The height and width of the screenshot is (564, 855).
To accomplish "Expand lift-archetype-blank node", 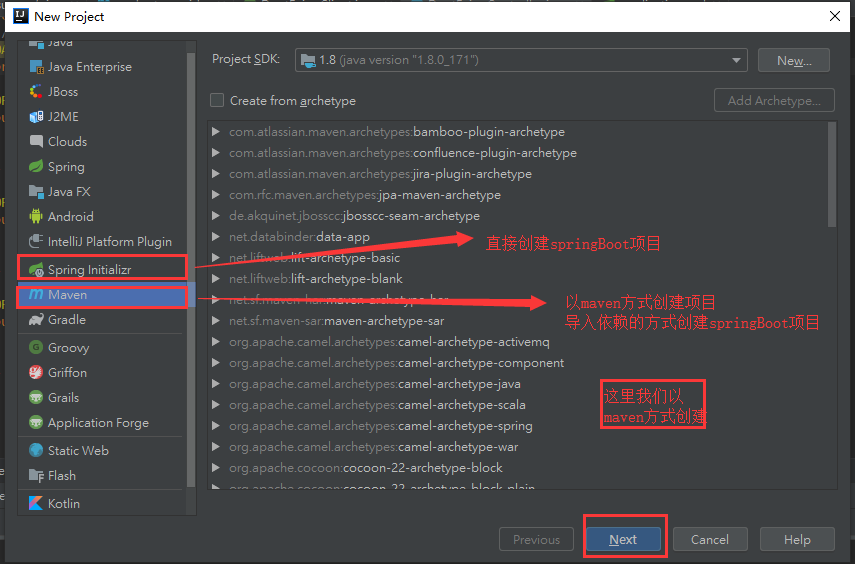I will tap(216, 279).
